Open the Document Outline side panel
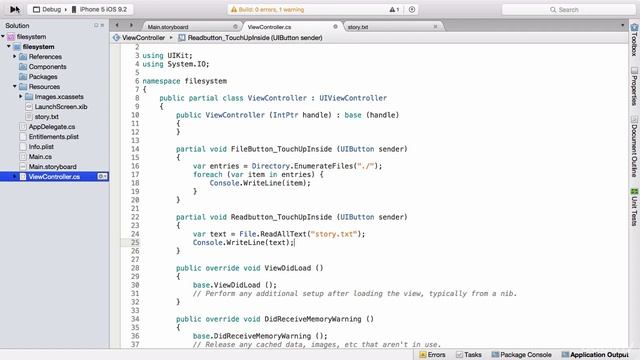The height and width of the screenshot is (360, 640). tap(634, 147)
